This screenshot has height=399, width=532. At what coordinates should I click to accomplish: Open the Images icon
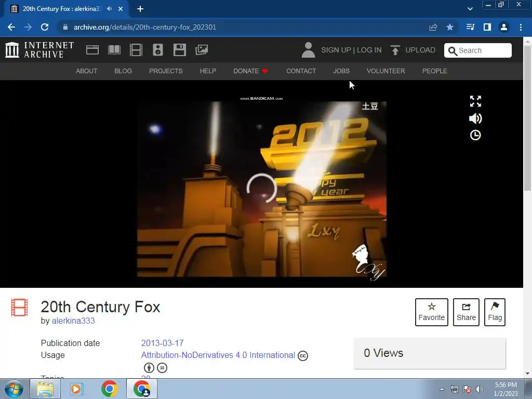(202, 50)
